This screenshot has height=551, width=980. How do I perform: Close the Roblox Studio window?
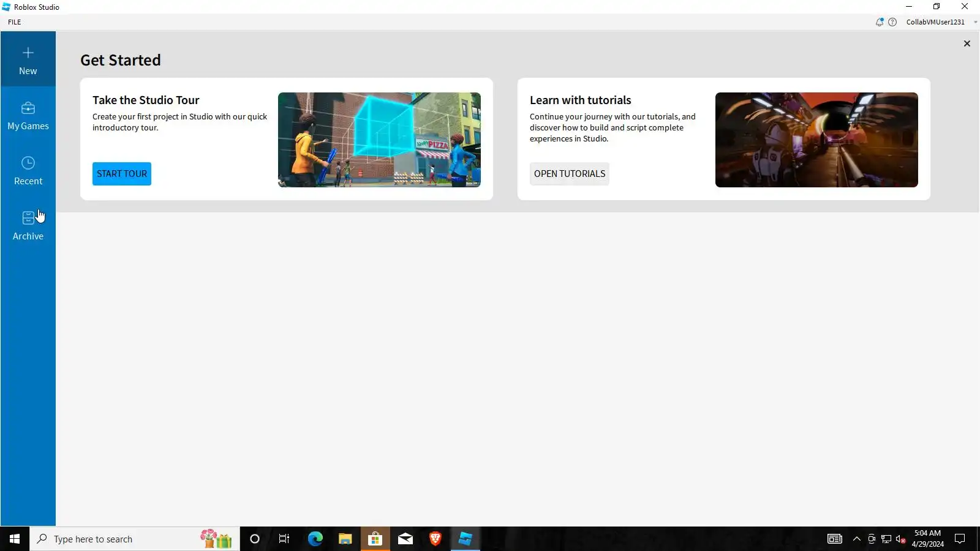point(965,7)
